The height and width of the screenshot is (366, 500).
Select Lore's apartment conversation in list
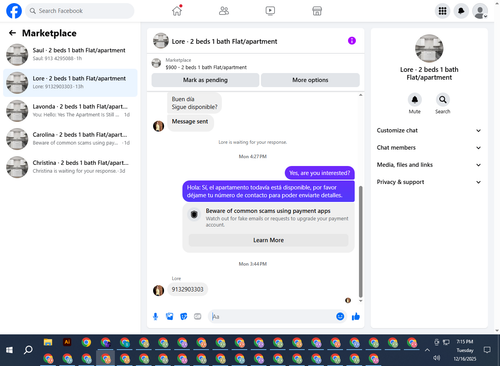coord(70,83)
